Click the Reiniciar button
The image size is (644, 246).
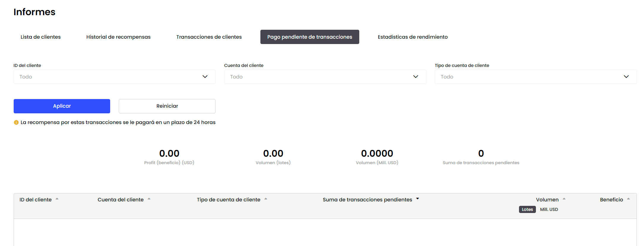click(167, 106)
